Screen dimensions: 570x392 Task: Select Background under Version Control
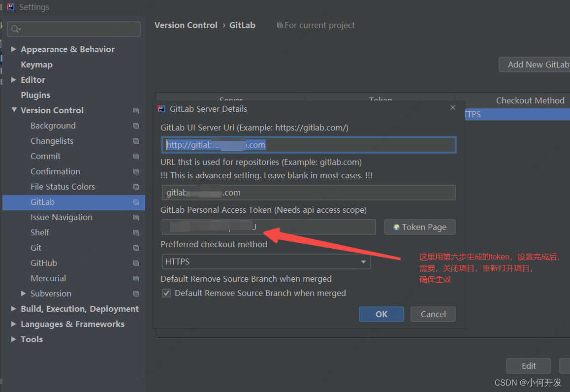pyautogui.click(x=53, y=126)
